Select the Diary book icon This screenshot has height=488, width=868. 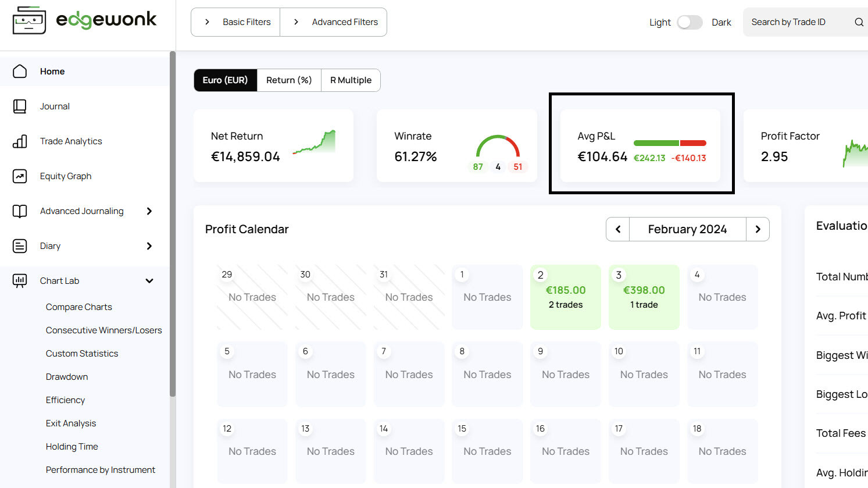(x=20, y=245)
